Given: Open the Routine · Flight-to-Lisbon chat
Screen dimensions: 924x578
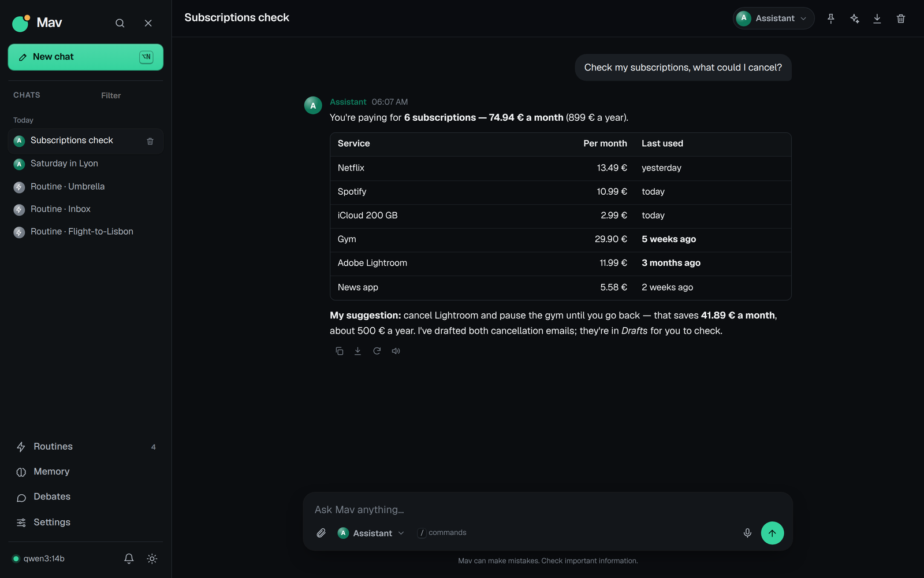Looking at the screenshot, I should click(x=85, y=232).
